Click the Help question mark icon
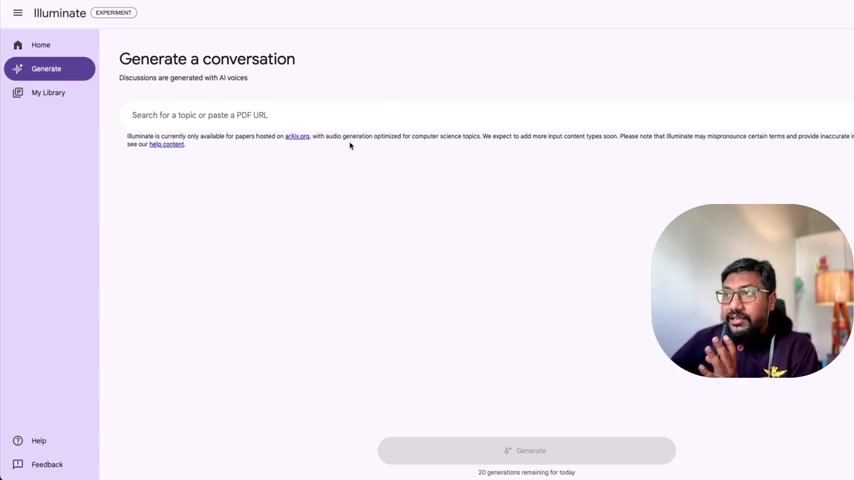The image size is (854, 480). click(x=17, y=441)
